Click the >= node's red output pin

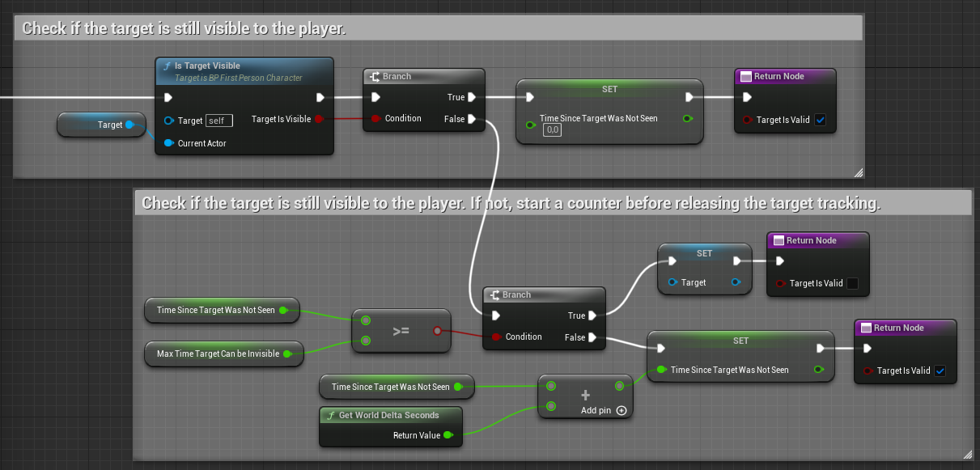click(438, 330)
